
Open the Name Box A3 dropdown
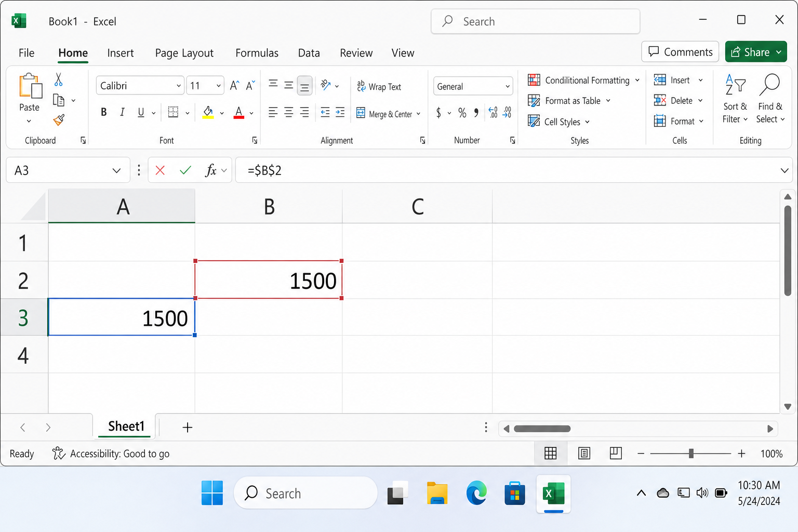[x=116, y=171]
